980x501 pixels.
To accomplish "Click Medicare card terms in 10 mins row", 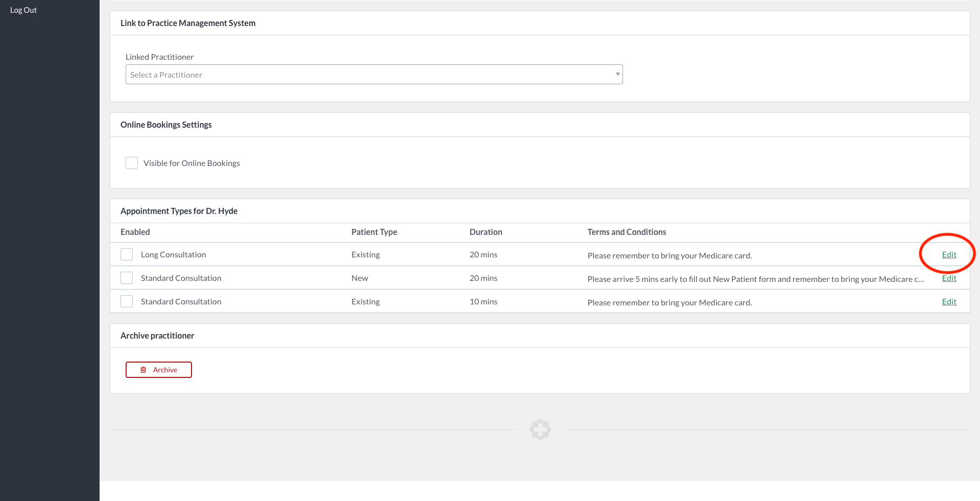I will (670, 302).
